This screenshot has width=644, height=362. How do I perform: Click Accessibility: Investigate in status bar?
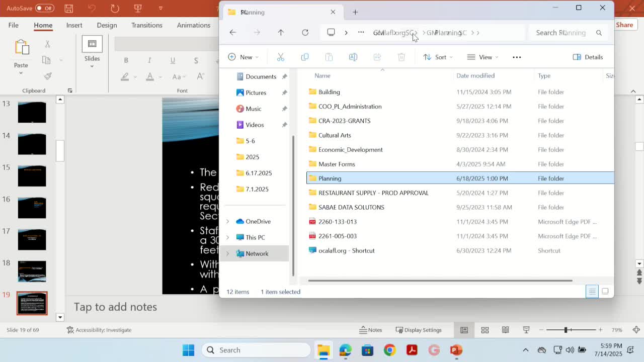point(99,330)
